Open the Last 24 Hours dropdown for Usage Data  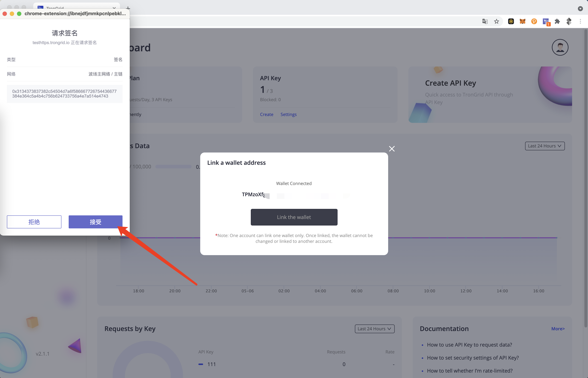pyautogui.click(x=545, y=146)
